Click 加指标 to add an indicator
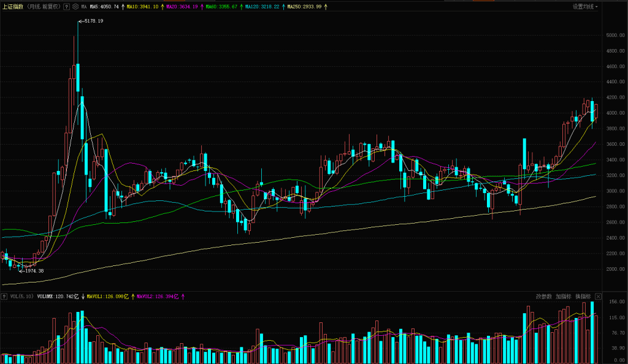The width and height of the screenshot is (628, 364). point(564,297)
